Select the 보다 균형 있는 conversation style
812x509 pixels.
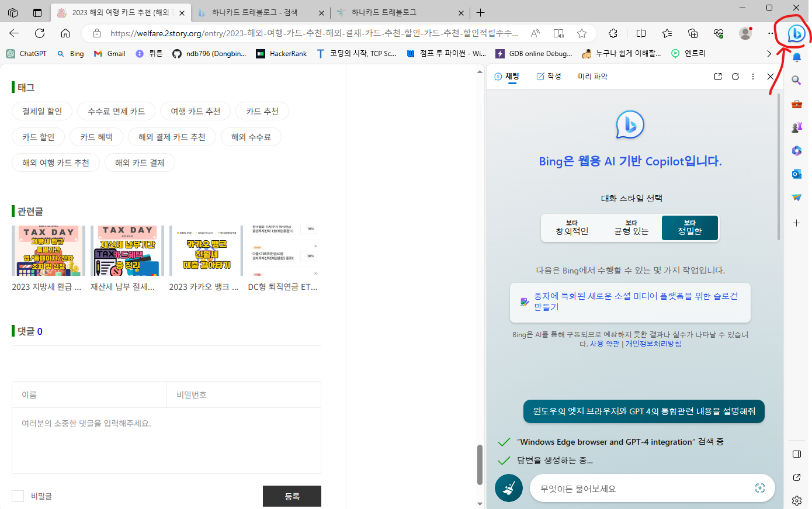(x=631, y=226)
